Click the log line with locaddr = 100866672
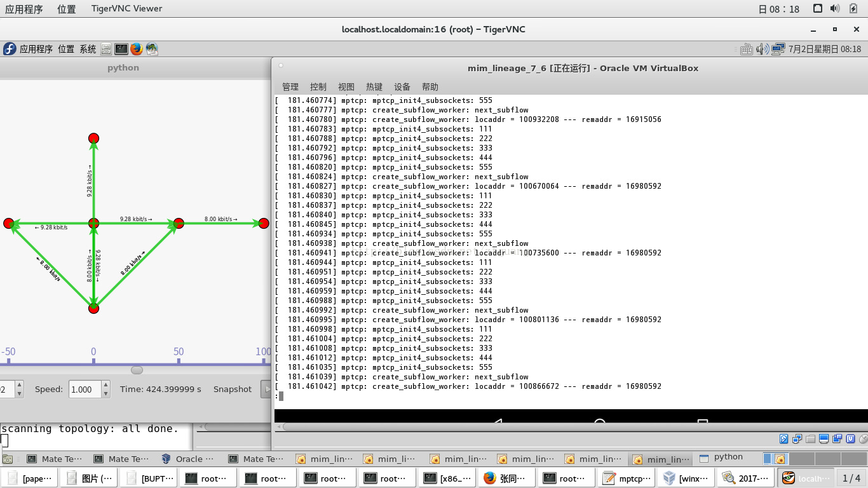Viewport: 868px width, 488px height. coord(468,386)
